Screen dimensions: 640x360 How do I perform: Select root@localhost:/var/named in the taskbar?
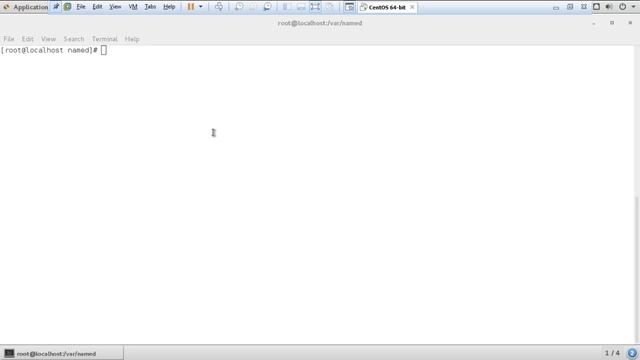[62, 353]
